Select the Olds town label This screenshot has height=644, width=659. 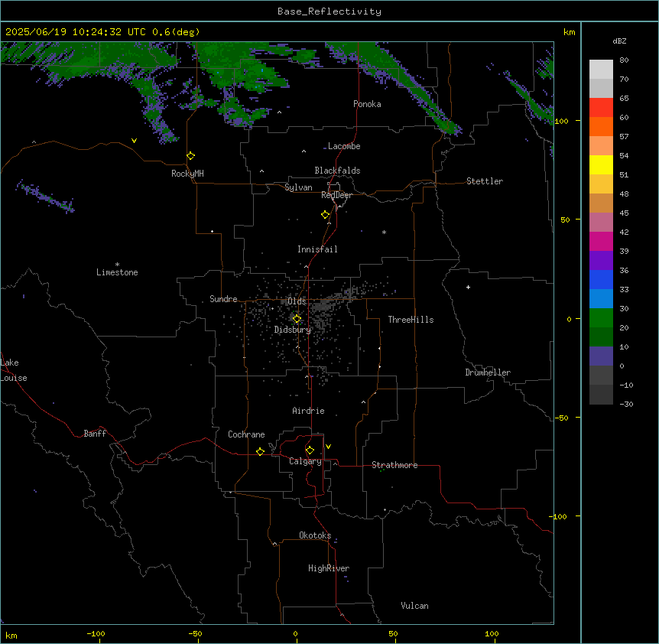click(x=297, y=301)
